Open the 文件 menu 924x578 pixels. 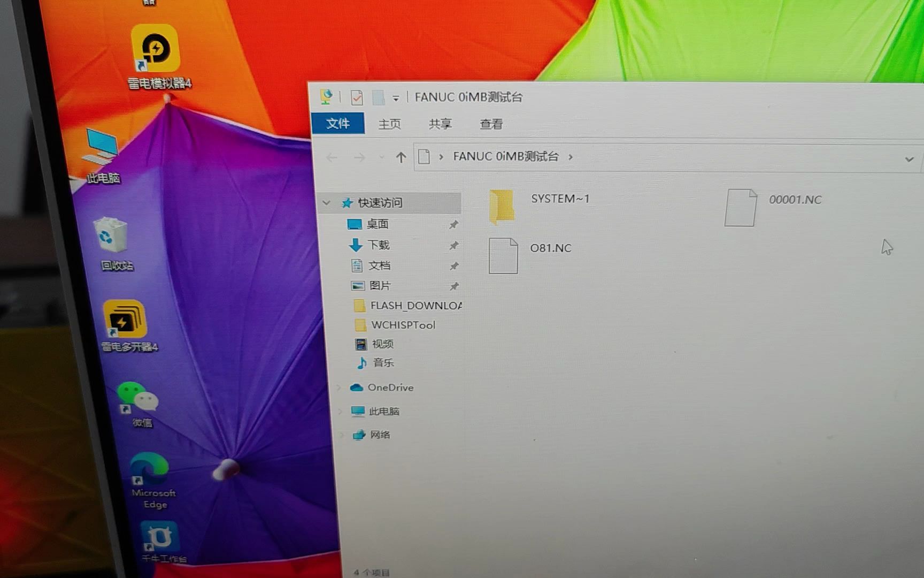pos(338,123)
